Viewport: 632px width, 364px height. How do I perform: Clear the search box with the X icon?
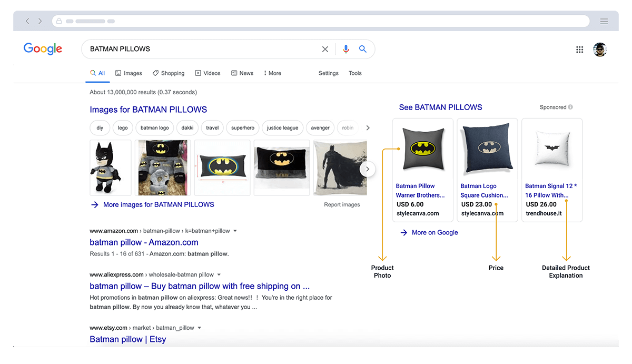(x=325, y=49)
